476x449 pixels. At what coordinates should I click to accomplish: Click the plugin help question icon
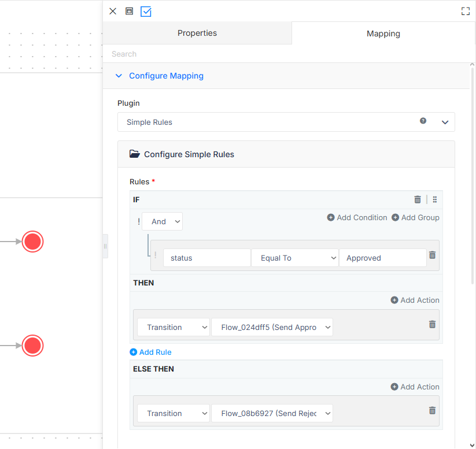(x=423, y=121)
